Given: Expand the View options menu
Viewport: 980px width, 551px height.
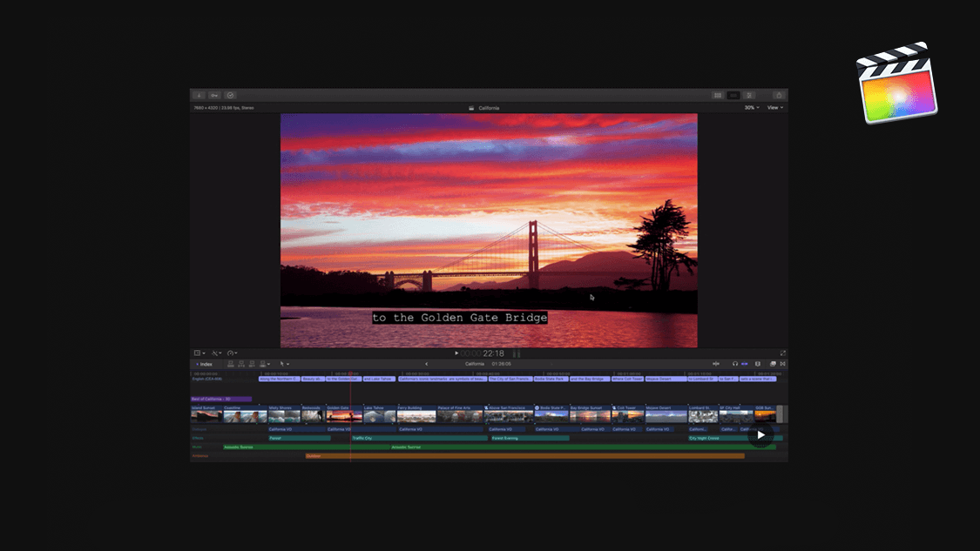Looking at the screenshot, I should [774, 108].
